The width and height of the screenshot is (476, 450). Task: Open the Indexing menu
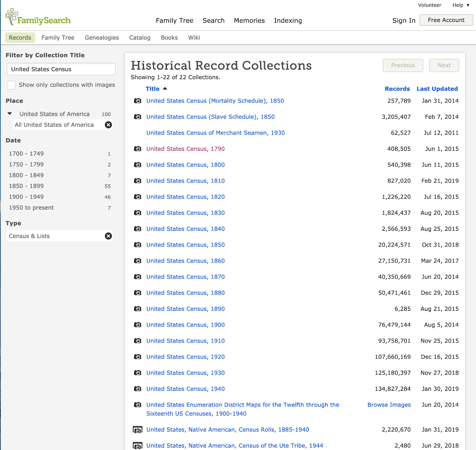point(288,21)
